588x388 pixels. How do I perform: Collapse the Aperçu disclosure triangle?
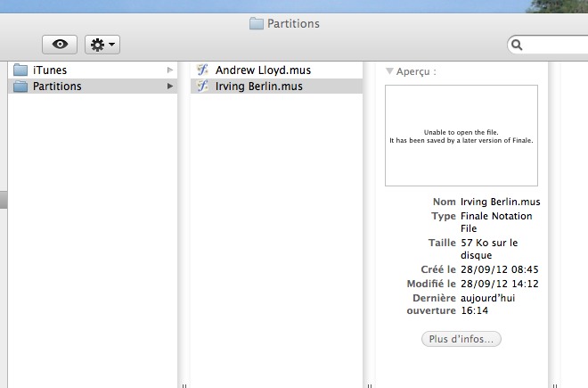click(x=389, y=70)
